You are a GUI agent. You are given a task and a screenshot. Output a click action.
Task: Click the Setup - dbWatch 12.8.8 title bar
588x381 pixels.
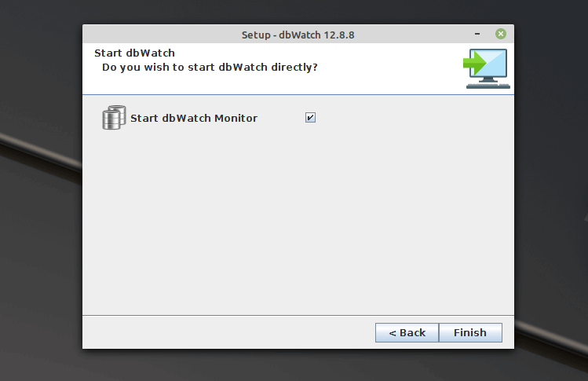pyautogui.click(x=298, y=35)
